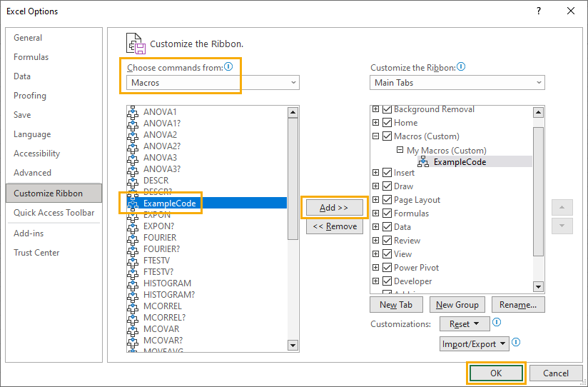588x387 pixels.
Task: Click ribbon tabs list scroll up arrow
Action: (x=539, y=112)
